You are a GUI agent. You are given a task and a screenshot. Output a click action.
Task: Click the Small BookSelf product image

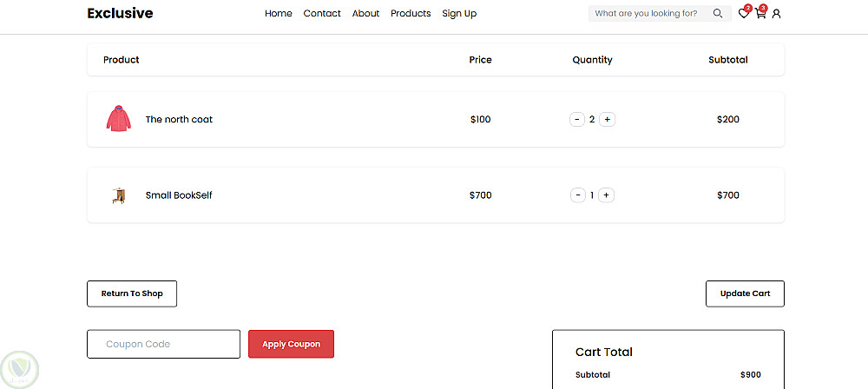119,195
